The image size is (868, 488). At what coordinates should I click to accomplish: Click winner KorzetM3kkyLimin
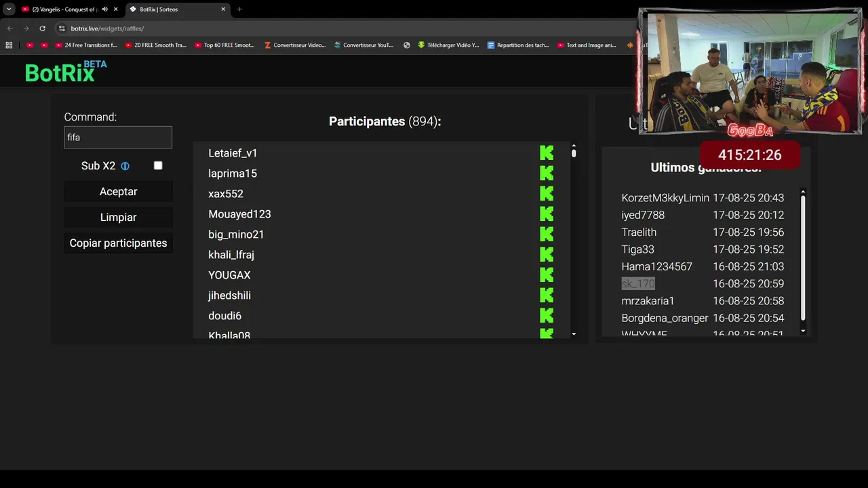point(665,198)
